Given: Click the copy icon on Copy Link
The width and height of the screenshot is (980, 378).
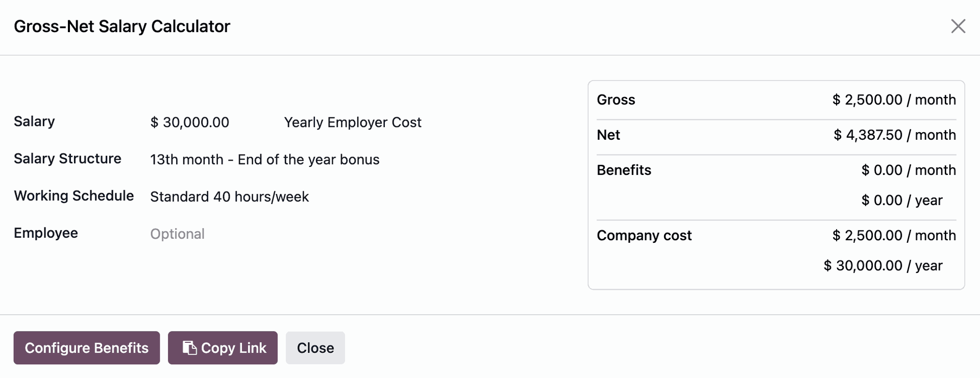Looking at the screenshot, I should click(x=189, y=348).
